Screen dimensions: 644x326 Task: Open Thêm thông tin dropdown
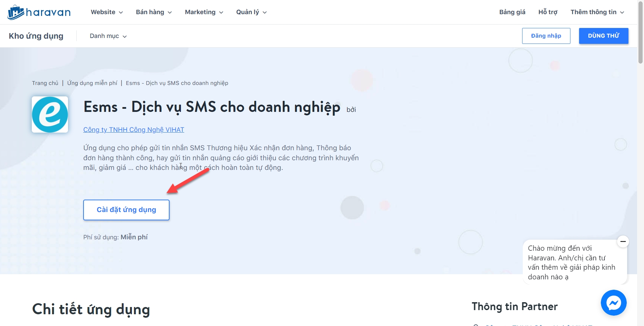597,12
